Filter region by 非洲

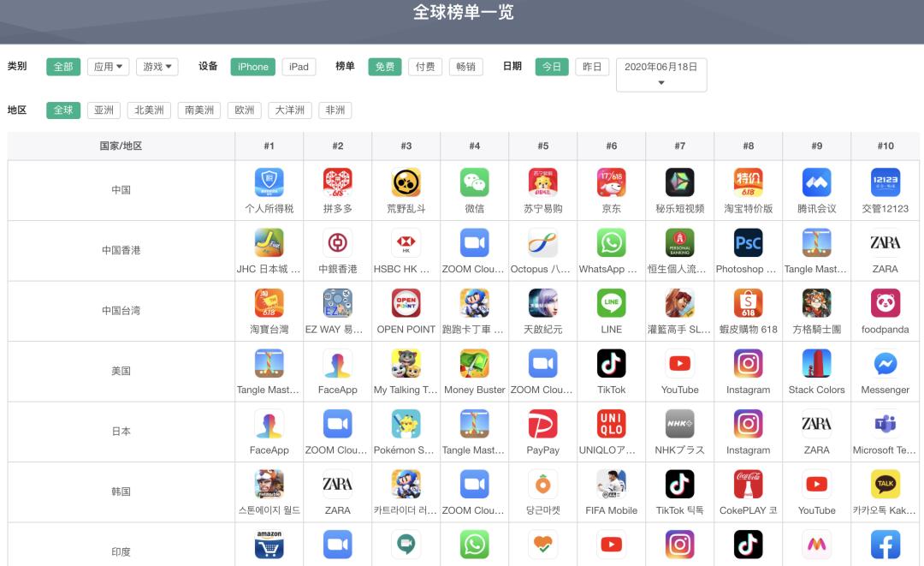click(x=335, y=110)
